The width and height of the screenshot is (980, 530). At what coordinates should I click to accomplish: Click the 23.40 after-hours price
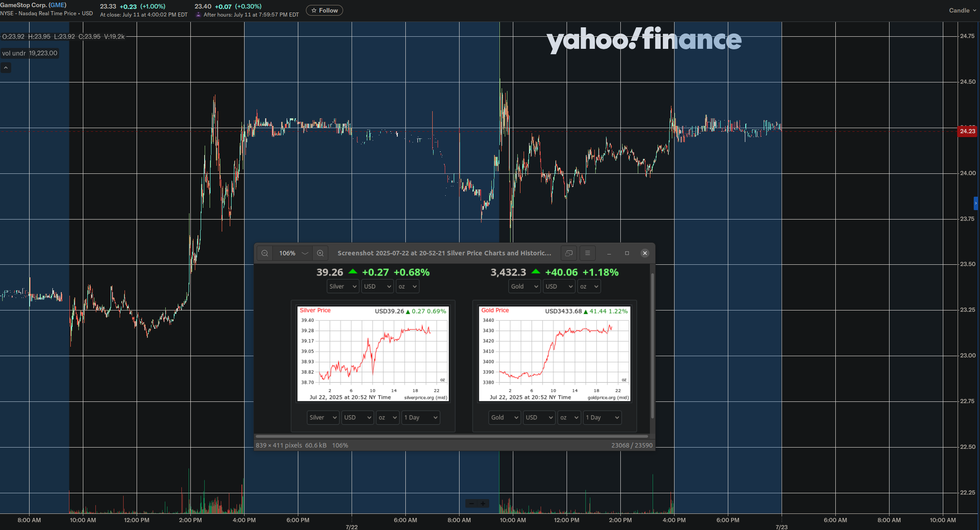[203, 6]
